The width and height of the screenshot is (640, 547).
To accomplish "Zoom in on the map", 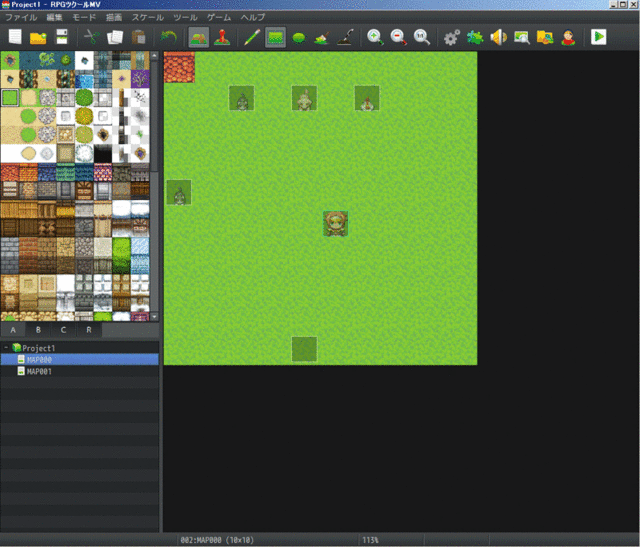I will (x=375, y=37).
